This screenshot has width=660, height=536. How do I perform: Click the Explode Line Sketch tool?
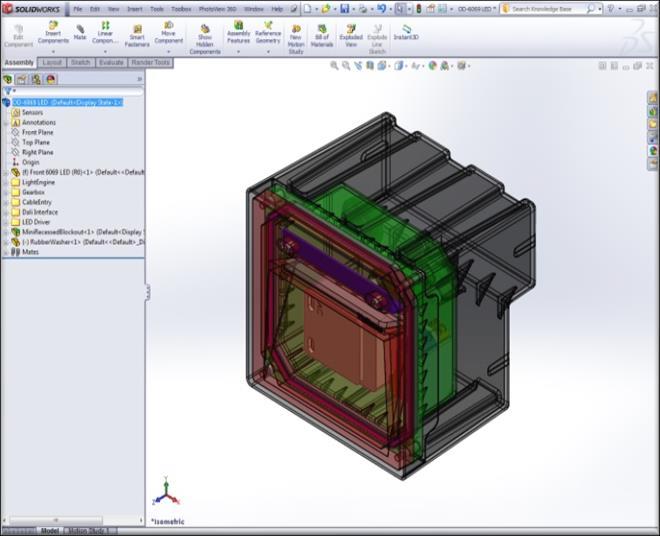[x=377, y=39]
